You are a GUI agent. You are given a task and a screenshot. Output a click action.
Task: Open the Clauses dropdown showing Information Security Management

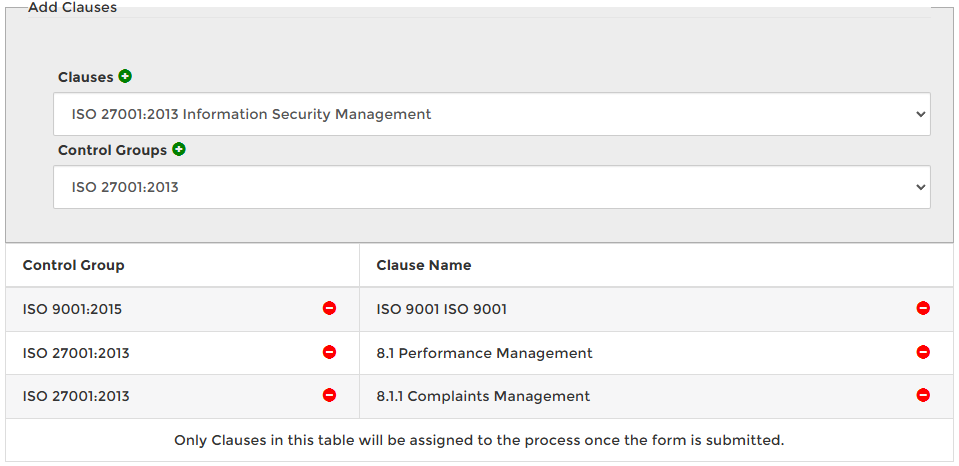491,114
